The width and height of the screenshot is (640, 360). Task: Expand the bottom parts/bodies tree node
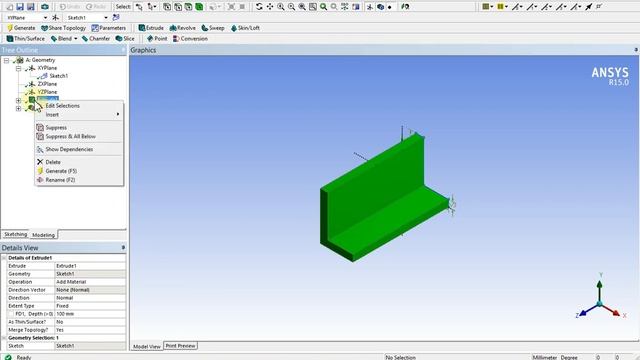(x=18, y=108)
